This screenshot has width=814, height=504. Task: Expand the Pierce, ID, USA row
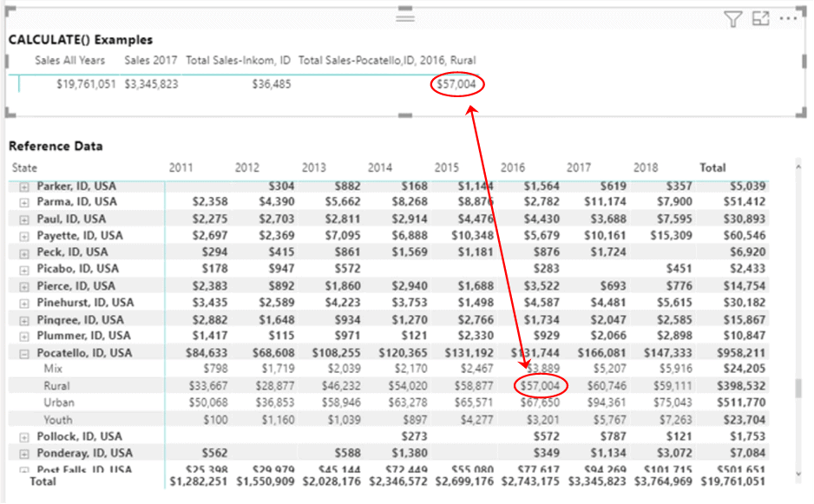click(24, 287)
